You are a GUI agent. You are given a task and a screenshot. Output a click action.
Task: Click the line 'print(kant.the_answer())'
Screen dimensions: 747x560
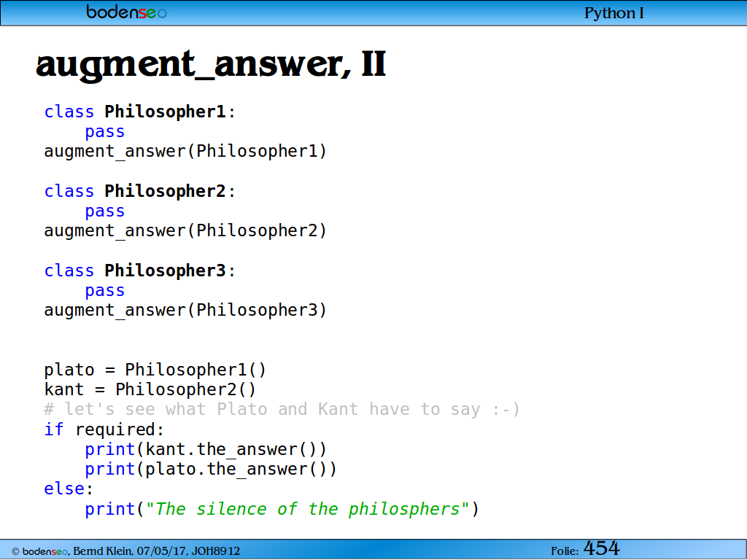(206, 450)
